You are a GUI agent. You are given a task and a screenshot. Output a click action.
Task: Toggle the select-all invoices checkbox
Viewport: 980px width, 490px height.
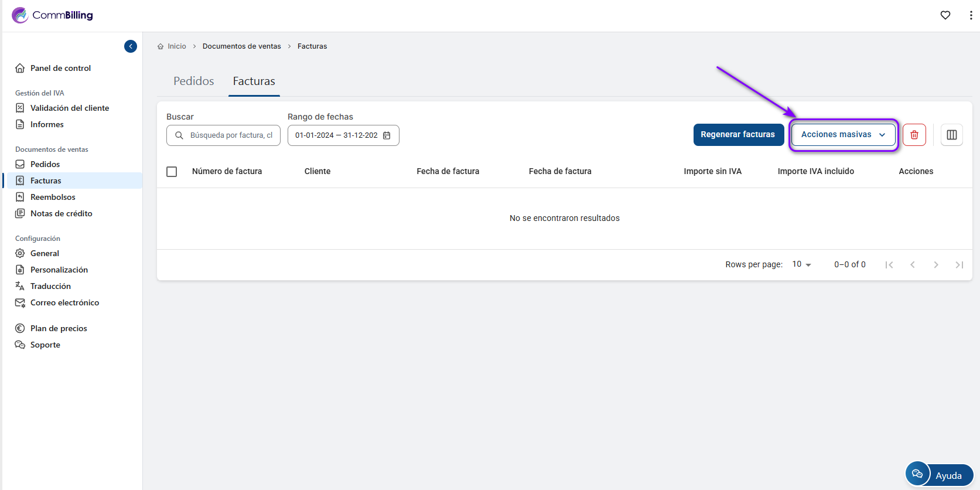172,172
